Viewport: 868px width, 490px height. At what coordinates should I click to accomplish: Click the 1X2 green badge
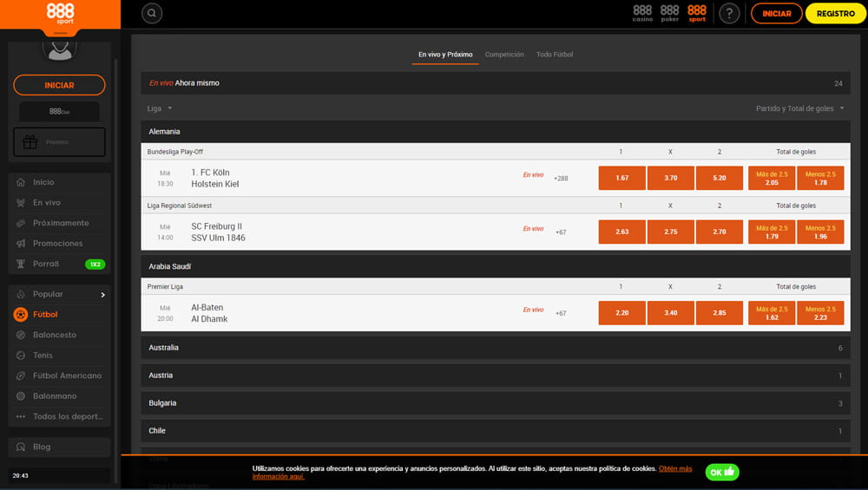(x=95, y=265)
